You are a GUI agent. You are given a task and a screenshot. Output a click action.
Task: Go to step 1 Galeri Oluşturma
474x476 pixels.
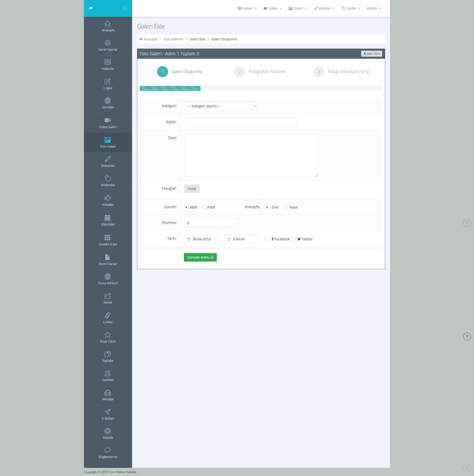click(179, 72)
